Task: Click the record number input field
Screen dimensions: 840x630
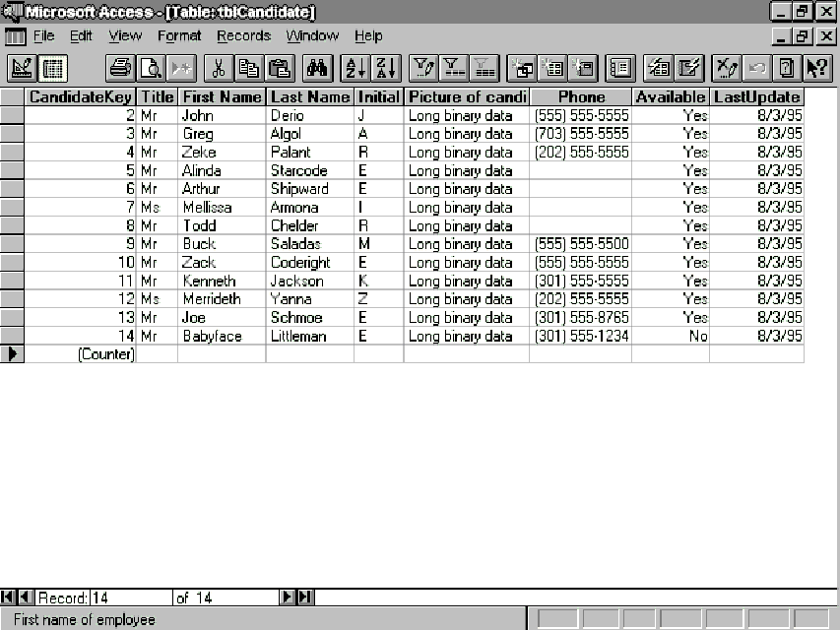Action: pos(128,598)
